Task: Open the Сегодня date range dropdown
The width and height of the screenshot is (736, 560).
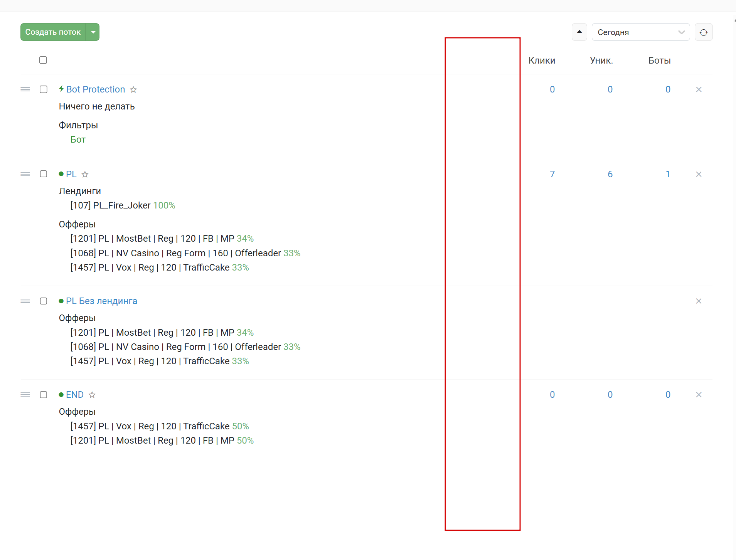Action: point(640,32)
